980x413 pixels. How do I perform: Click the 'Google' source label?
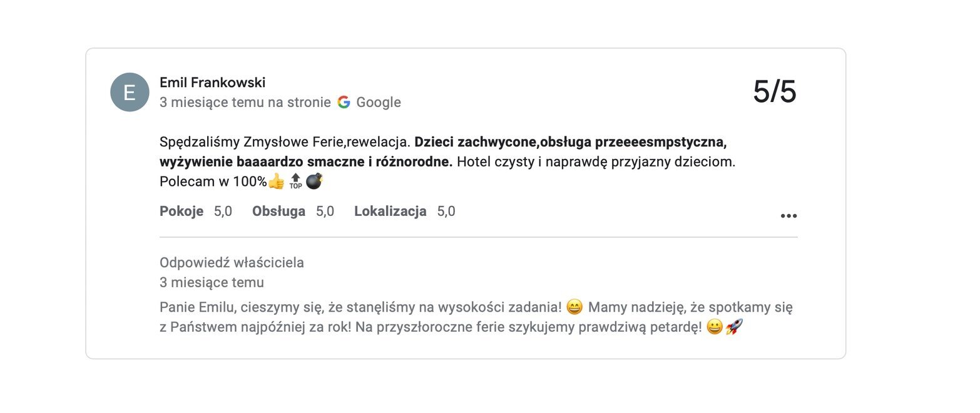tap(379, 102)
